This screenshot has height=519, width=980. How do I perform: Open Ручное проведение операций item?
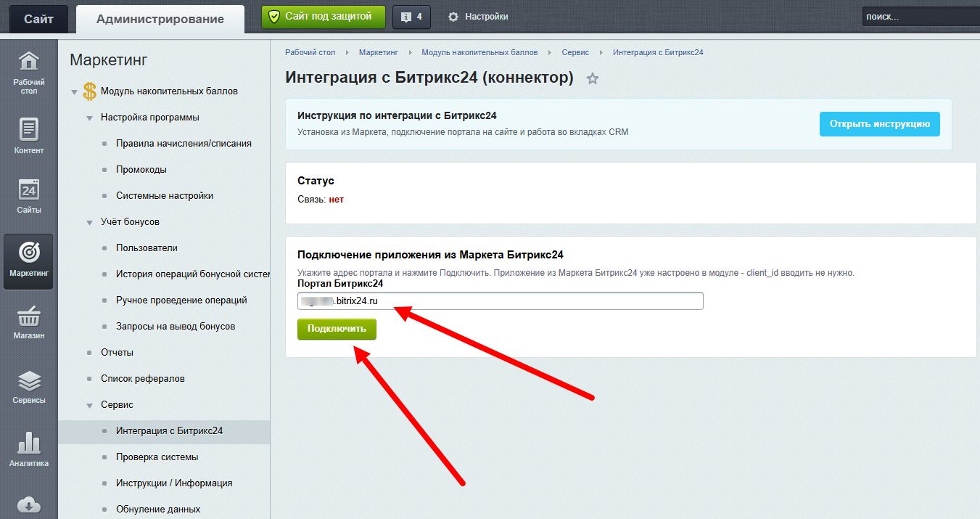pos(181,300)
